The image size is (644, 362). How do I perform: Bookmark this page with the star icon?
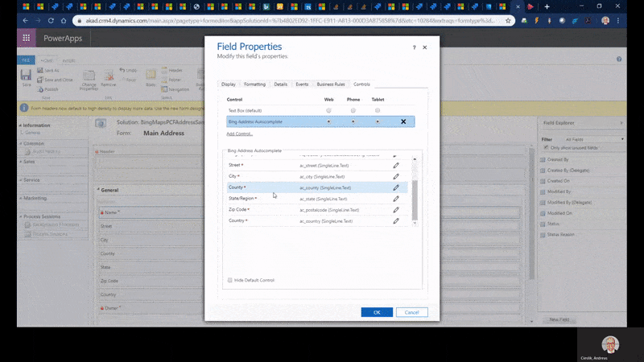(x=508, y=21)
